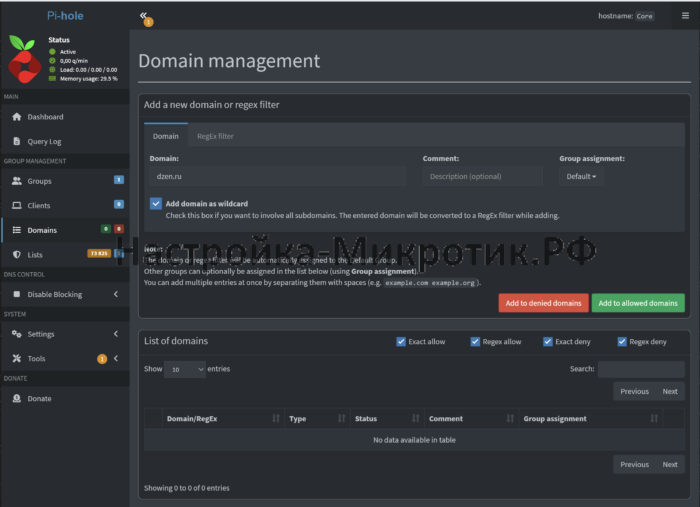Click the Groups people icon
The width and height of the screenshot is (700, 507).
pos(17,181)
